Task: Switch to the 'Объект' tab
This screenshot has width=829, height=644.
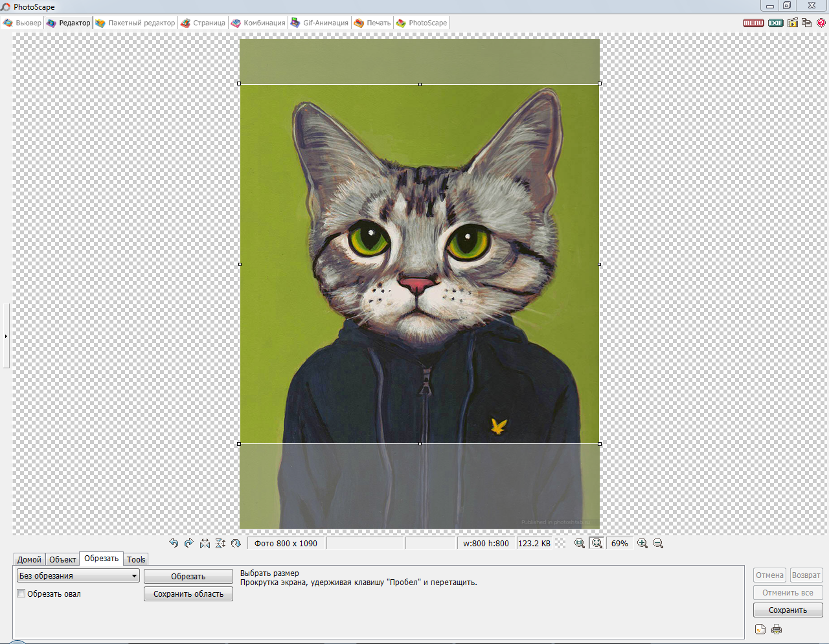Action: click(62, 559)
